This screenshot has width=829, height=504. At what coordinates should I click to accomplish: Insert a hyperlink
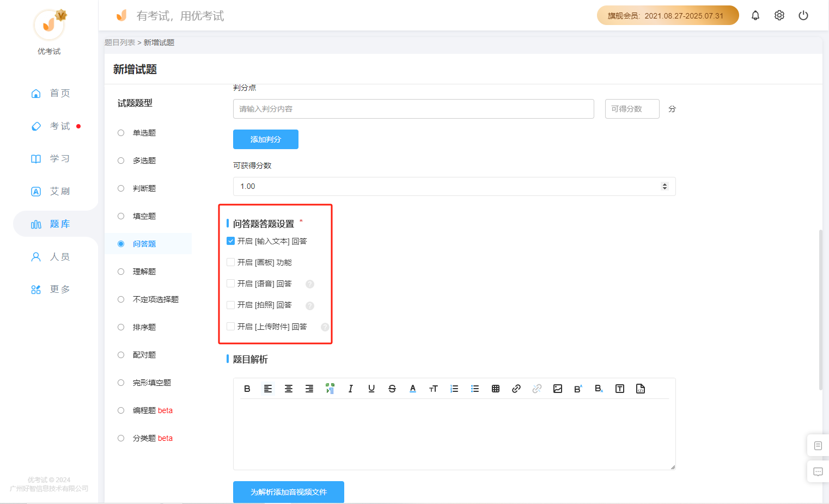click(516, 389)
